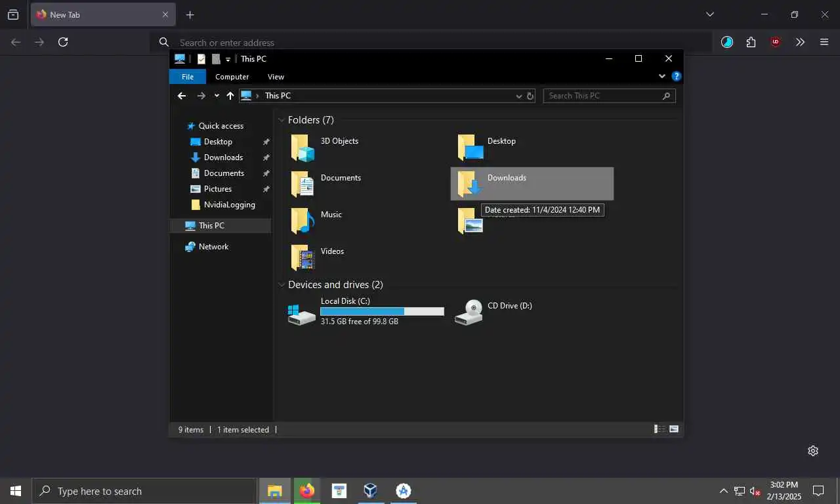Open Firefox hamburger application menu
The image size is (840, 504).
824,42
